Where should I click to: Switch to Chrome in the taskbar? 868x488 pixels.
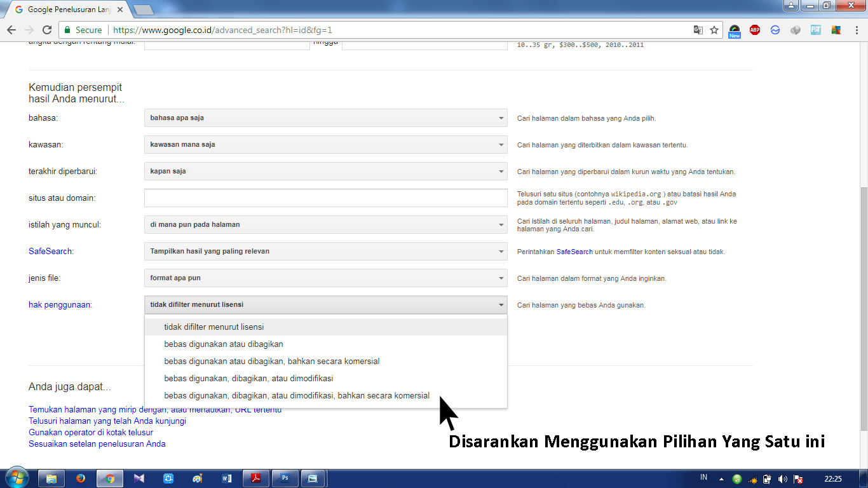click(x=110, y=478)
